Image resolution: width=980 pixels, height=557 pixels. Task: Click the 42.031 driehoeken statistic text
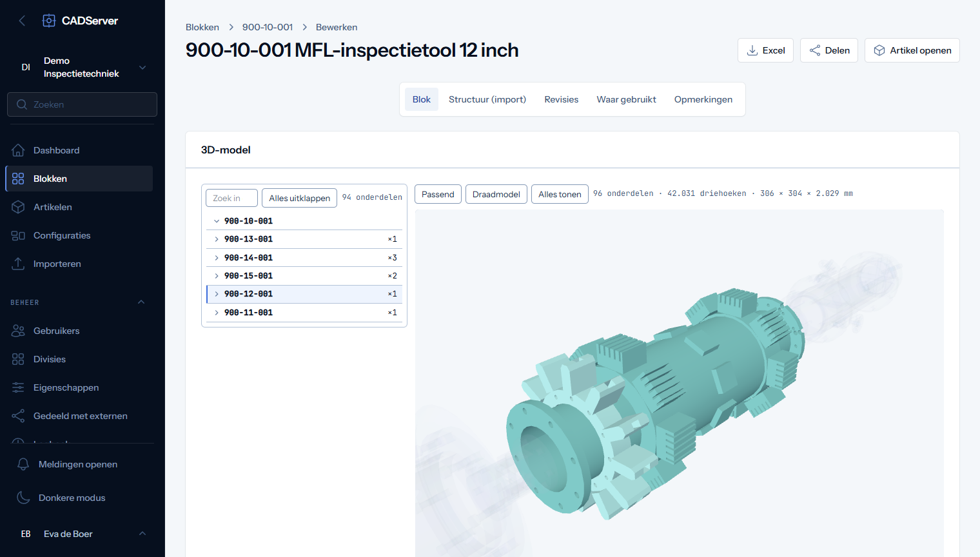pyautogui.click(x=707, y=193)
